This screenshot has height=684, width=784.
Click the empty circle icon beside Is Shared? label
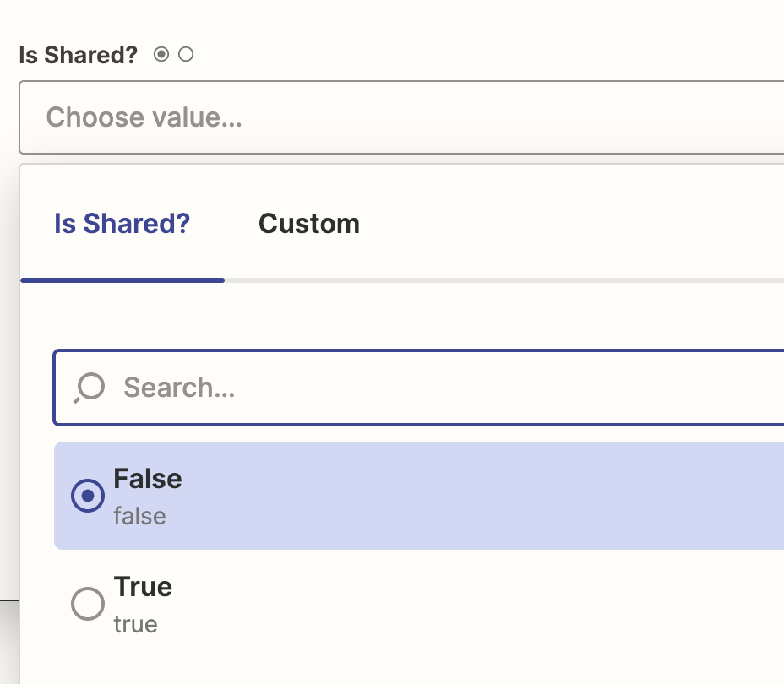click(x=186, y=54)
